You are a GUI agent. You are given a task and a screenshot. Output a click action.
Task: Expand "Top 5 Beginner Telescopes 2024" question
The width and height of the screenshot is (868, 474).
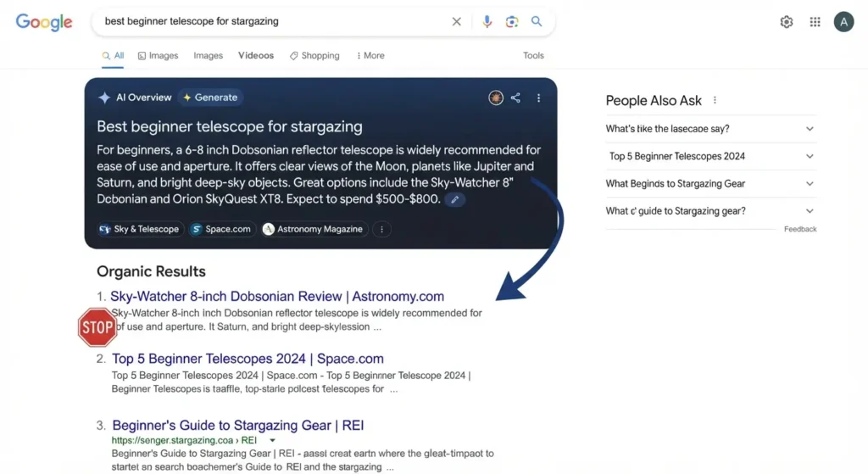pos(710,156)
